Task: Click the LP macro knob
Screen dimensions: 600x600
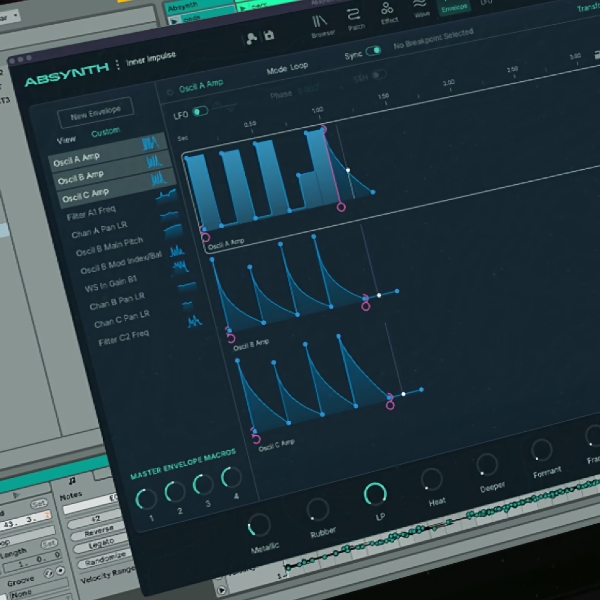Action: [375, 494]
